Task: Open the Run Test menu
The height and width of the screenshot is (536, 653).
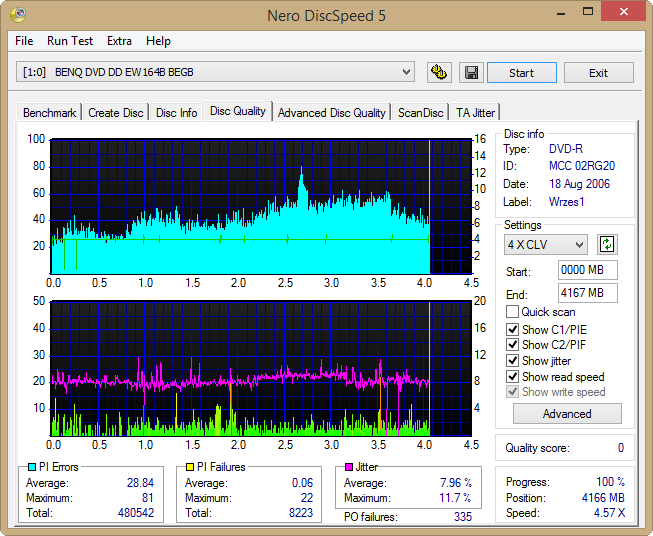Action: [70, 41]
